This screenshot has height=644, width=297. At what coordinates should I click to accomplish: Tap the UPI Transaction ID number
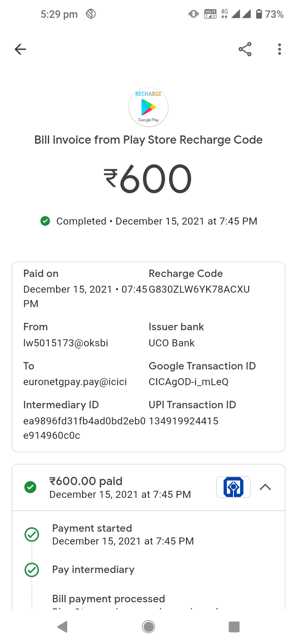click(x=184, y=421)
